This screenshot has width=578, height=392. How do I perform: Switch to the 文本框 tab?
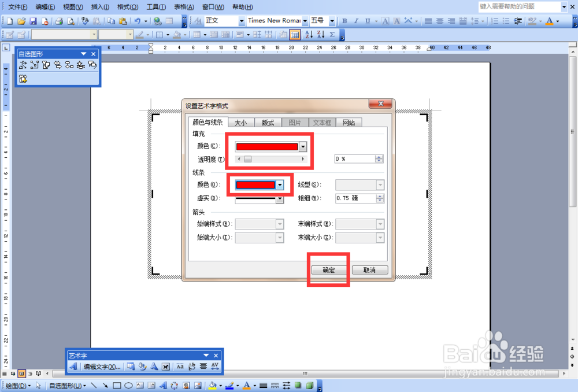[x=322, y=122]
